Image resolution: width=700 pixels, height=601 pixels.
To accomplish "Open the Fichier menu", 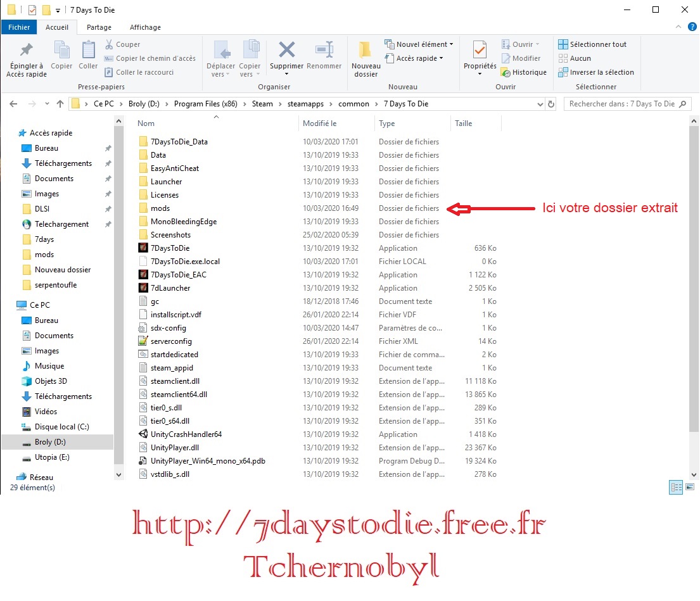I will point(19,27).
